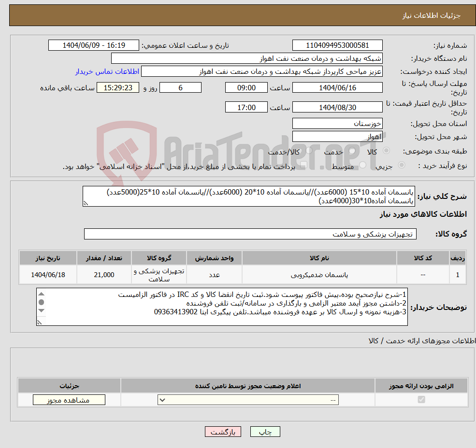Click resize handle of buyer notes box
This screenshot has width=476, height=448.
[x=40, y=322]
